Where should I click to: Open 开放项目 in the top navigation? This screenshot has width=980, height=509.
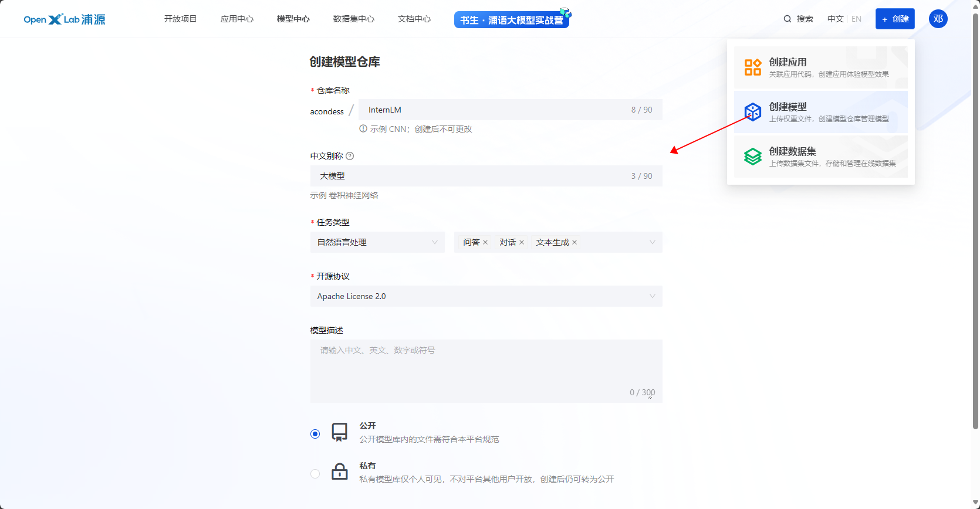tap(181, 19)
